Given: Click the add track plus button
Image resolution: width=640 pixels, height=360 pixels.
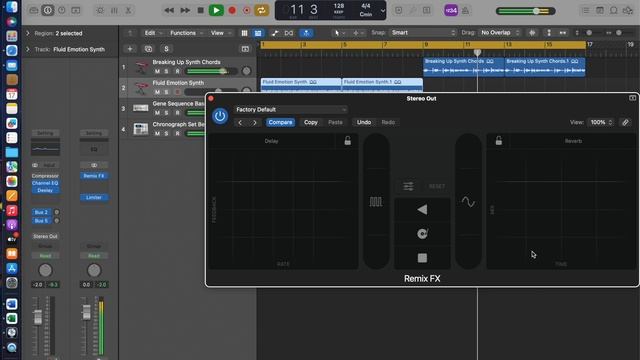Looking at the screenshot, I should point(130,49).
